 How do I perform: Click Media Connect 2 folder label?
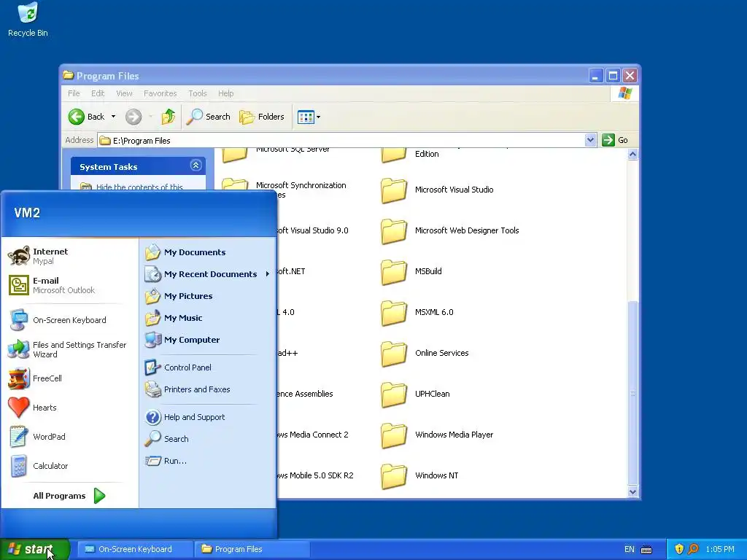click(x=312, y=435)
